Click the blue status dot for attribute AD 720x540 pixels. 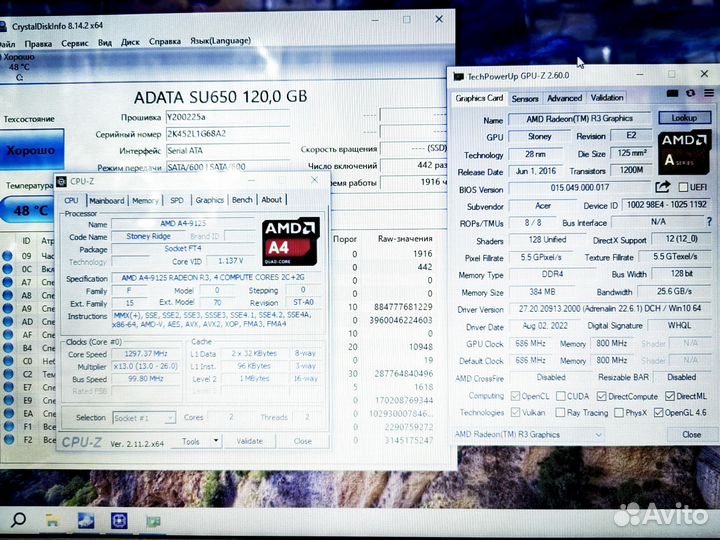pyautogui.click(x=7, y=321)
